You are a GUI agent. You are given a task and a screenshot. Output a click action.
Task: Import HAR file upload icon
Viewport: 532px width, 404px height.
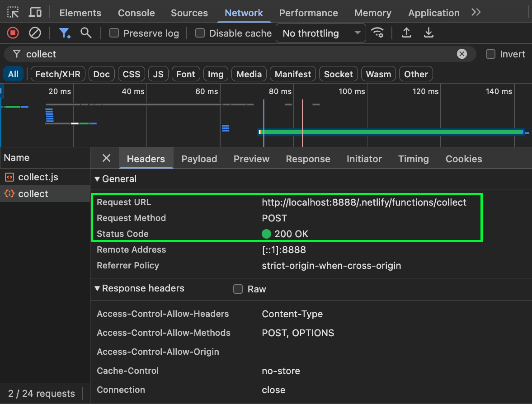pos(406,33)
